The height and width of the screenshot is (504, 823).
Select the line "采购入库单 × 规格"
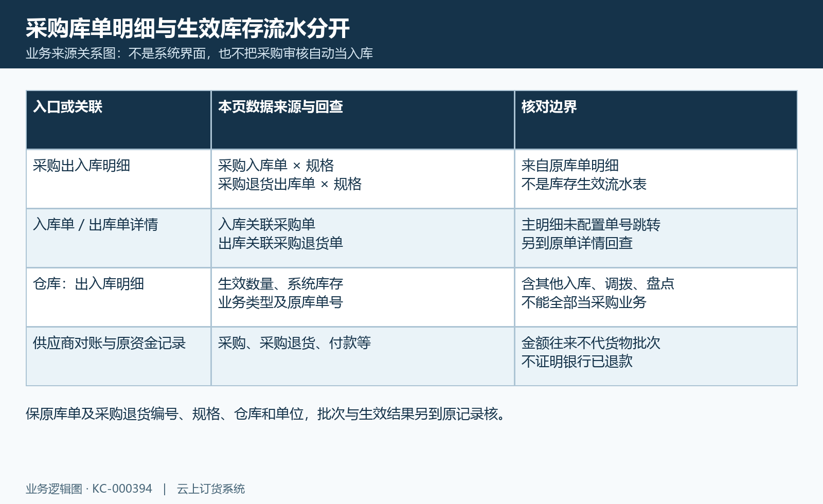pos(276,166)
